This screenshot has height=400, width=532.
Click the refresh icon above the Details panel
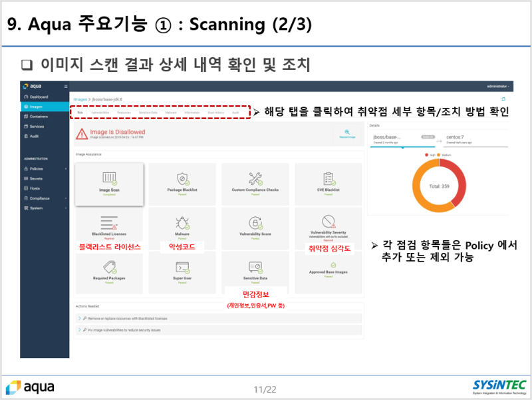pos(503,99)
